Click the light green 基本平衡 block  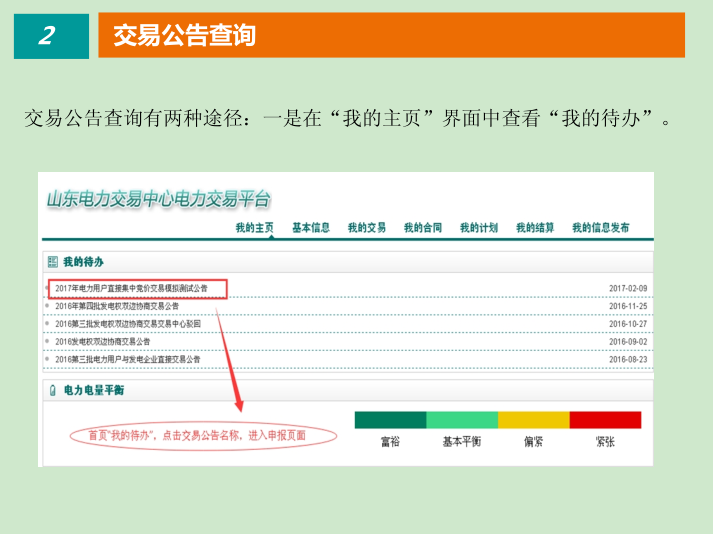tap(462, 420)
